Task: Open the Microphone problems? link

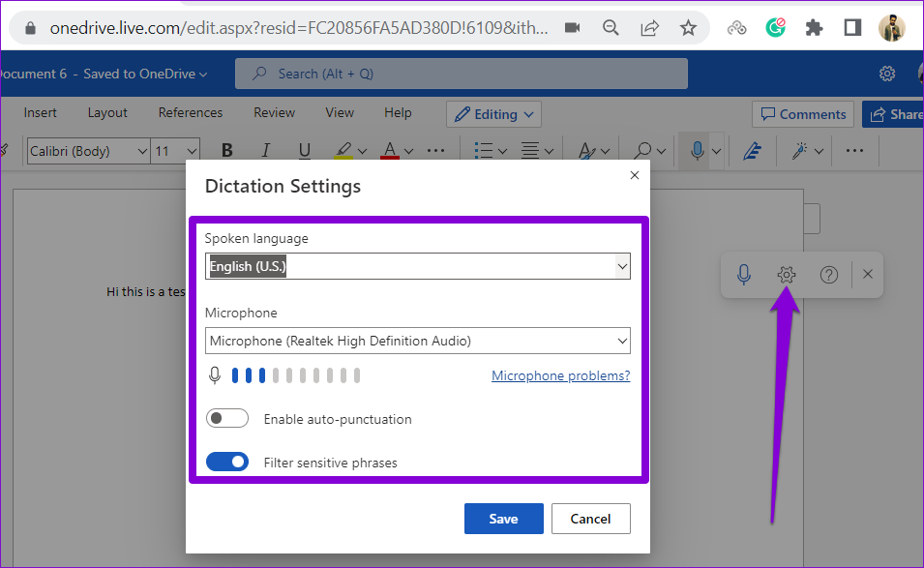Action: pos(560,375)
